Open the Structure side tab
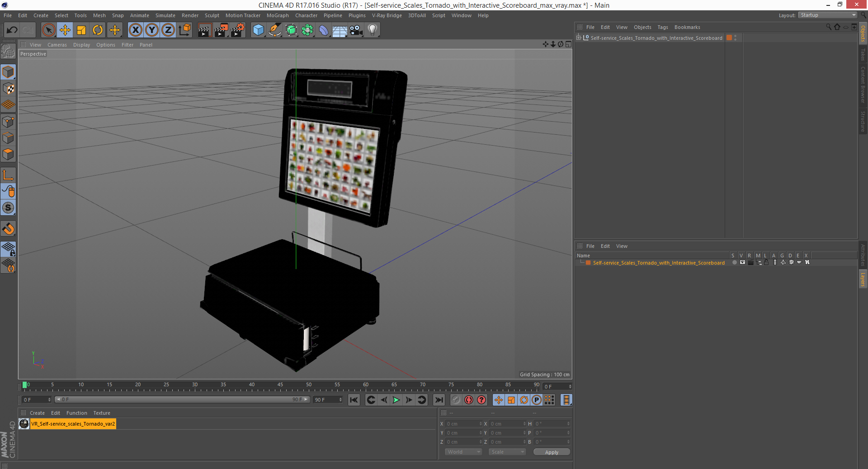868x469 pixels. 863,121
